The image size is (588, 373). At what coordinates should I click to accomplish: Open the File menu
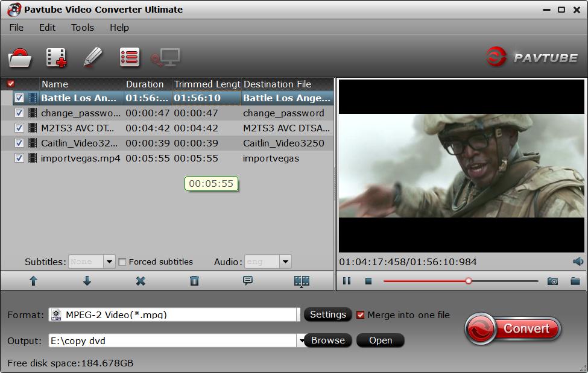[x=16, y=27]
